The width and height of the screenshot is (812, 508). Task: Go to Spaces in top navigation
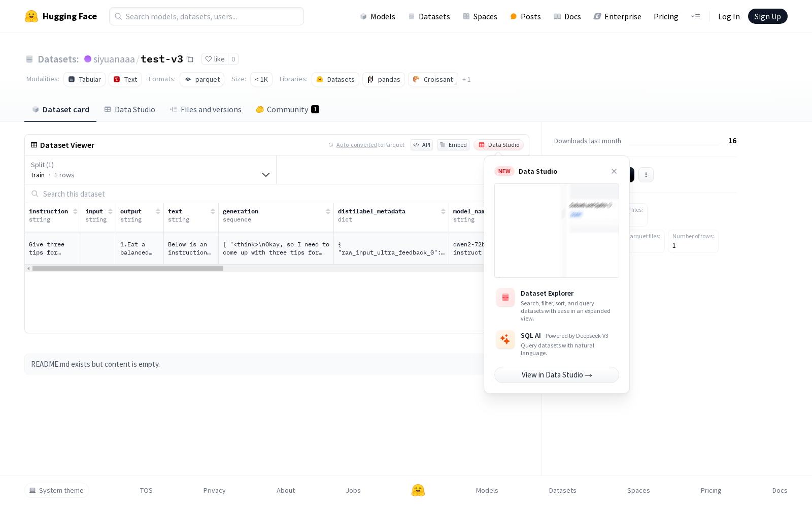click(480, 16)
